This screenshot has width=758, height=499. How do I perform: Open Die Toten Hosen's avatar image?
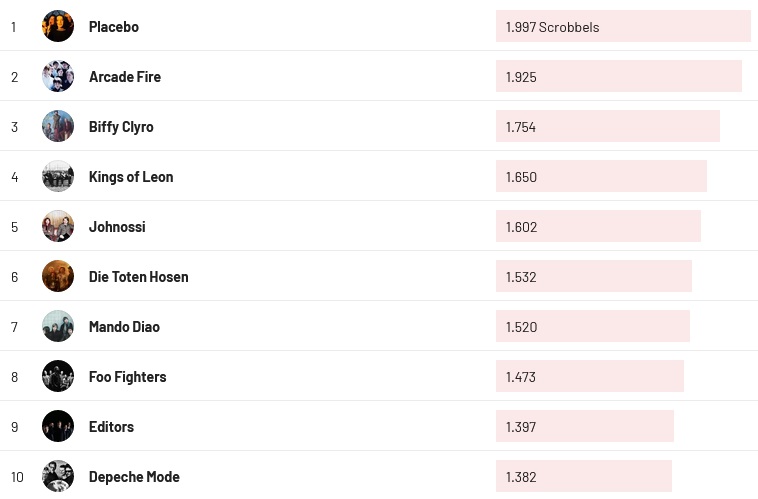click(x=58, y=276)
